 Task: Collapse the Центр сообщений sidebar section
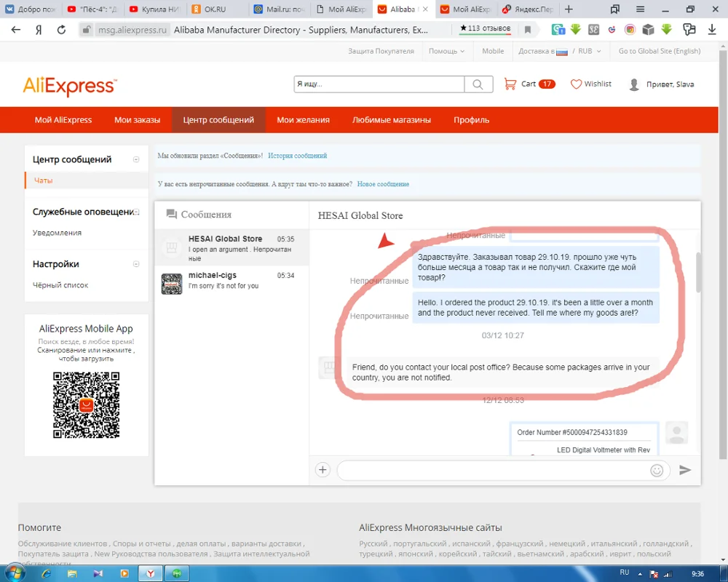pos(136,159)
